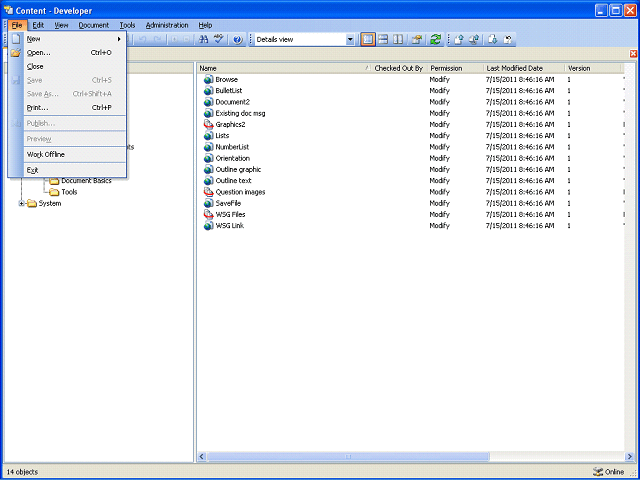Expand the System folder tree node
This screenshot has height=480, width=640.
(22, 203)
